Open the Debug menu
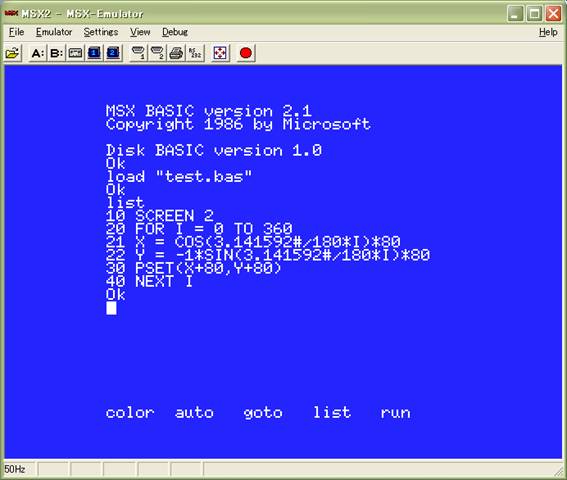 [x=175, y=32]
